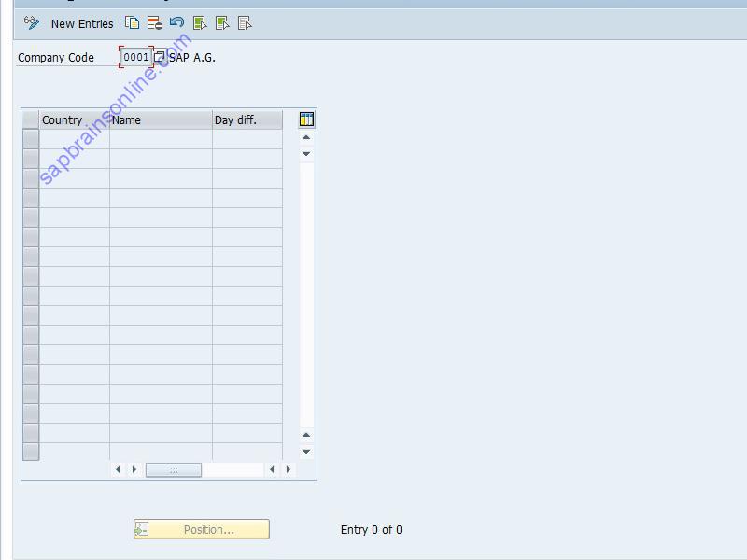
Task: Click the Select All icon
Action: 200,22
